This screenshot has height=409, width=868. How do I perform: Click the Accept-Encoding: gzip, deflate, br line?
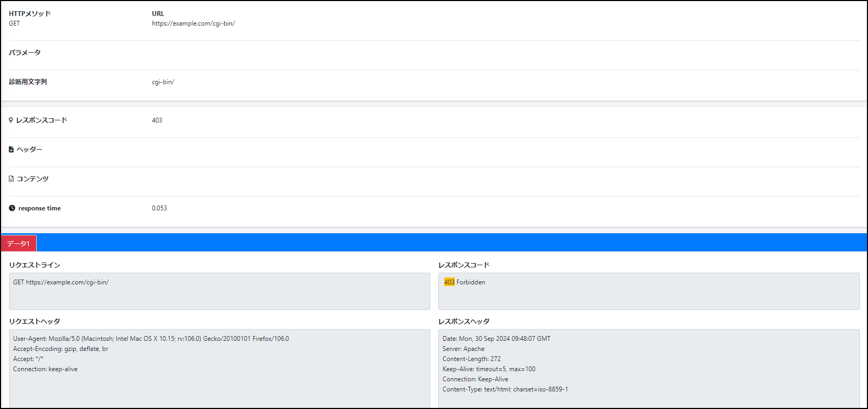click(61, 349)
